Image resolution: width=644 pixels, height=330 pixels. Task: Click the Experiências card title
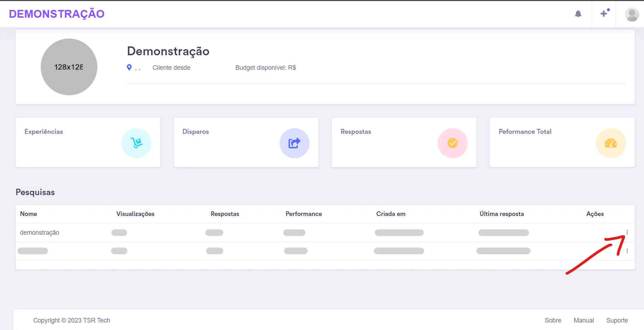coord(44,132)
